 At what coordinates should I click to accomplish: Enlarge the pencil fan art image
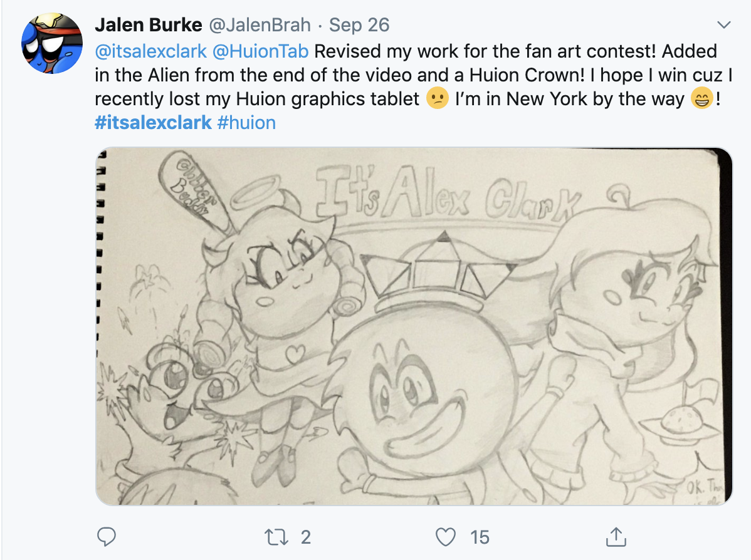click(x=414, y=326)
